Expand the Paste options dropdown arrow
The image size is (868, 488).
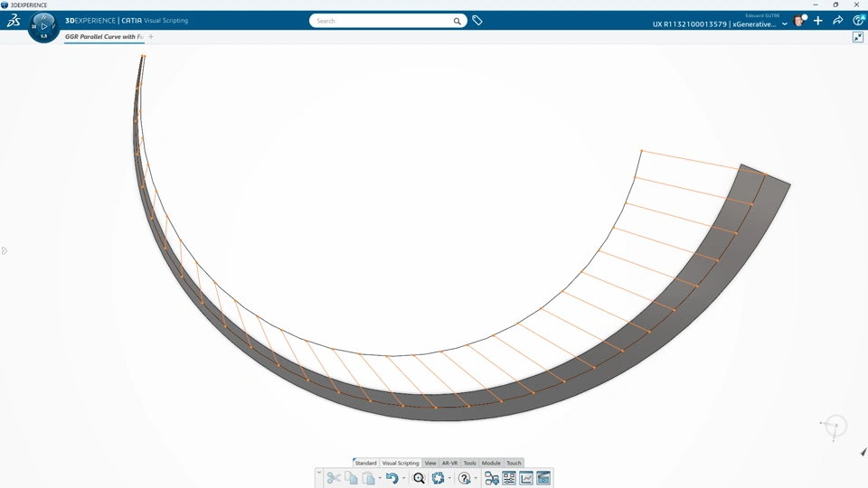click(380, 479)
